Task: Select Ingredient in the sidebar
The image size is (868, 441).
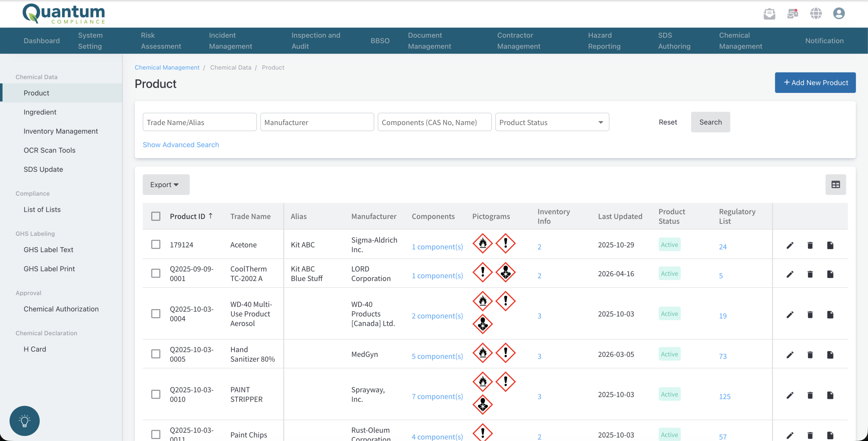Action: tap(40, 112)
